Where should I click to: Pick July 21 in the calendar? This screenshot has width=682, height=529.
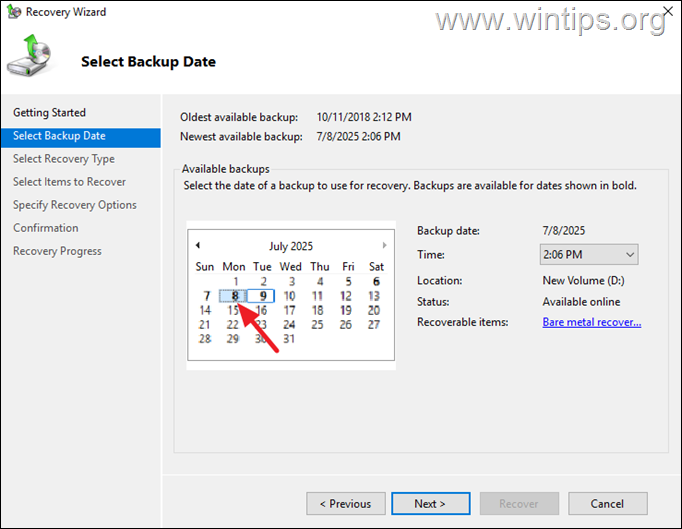click(x=204, y=325)
